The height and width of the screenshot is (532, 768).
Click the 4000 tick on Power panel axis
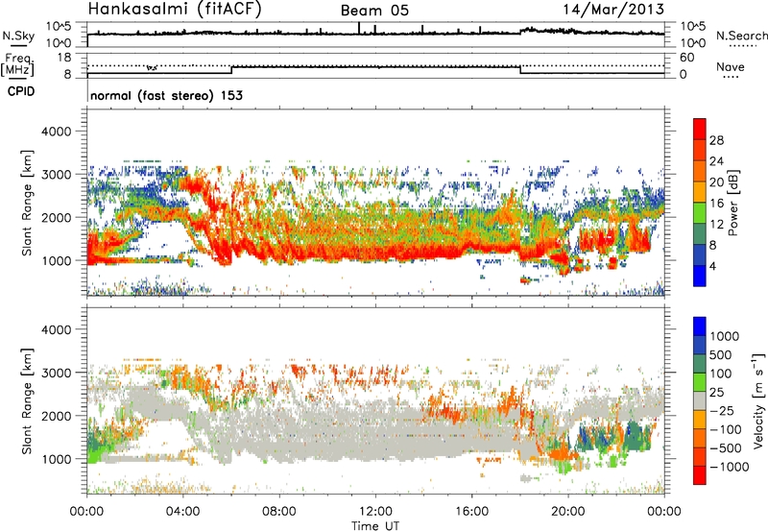click(x=56, y=132)
